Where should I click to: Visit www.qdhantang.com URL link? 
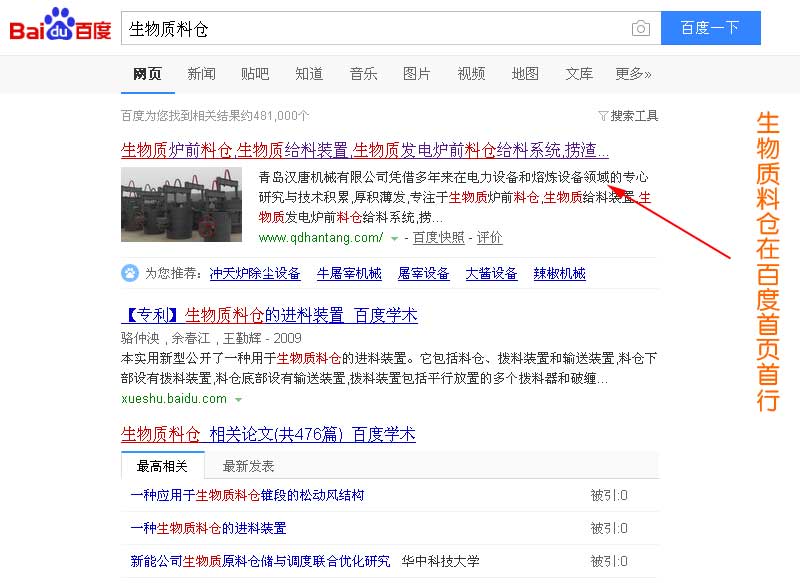(x=321, y=238)
